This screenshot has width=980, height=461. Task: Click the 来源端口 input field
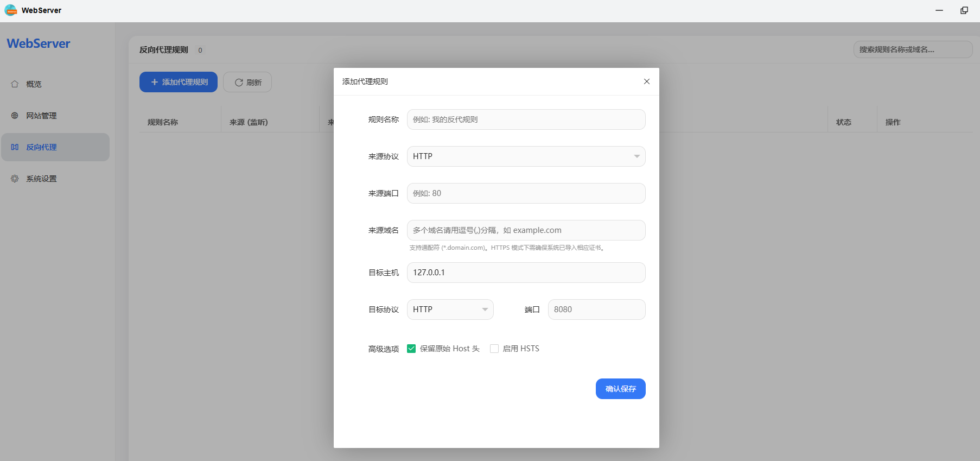tap(525, 193)
